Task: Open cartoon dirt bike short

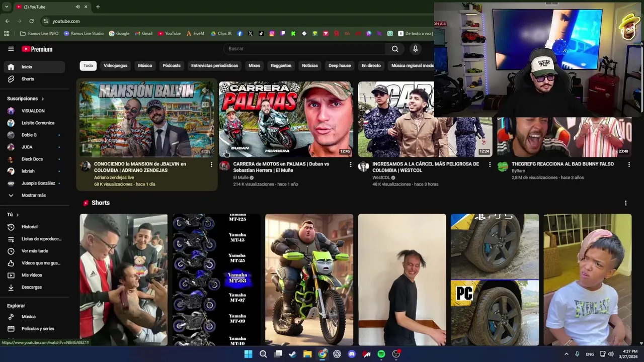Action: click(x=309, y=280)
